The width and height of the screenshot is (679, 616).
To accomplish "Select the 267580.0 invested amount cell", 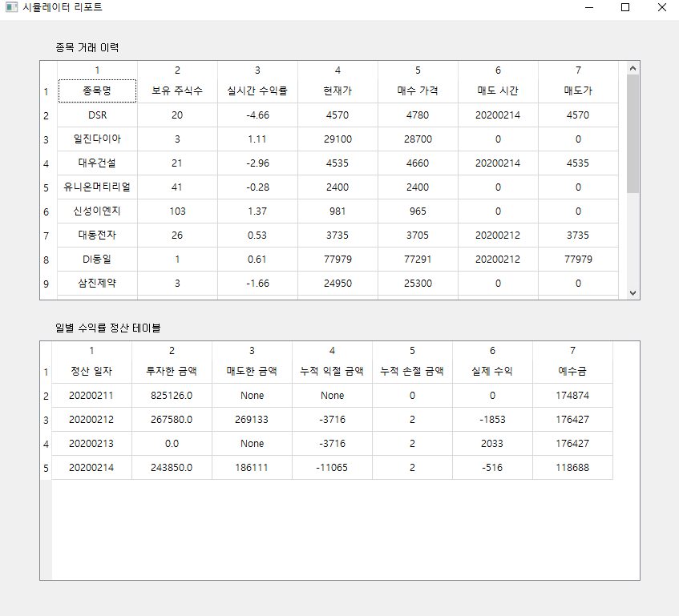I will click(172, 420).
